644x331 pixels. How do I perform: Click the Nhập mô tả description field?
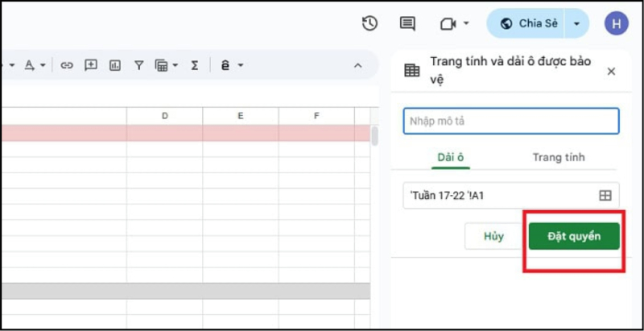tap(510, 121)
